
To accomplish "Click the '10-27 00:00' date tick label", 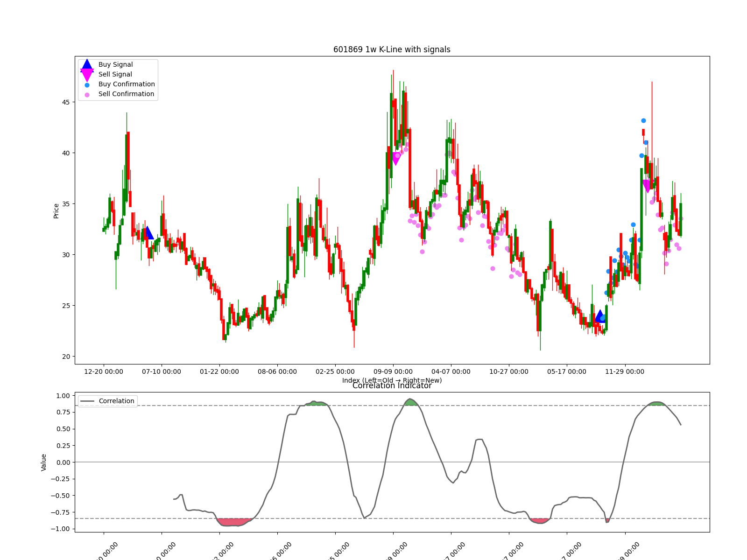I will coord(509,372).
